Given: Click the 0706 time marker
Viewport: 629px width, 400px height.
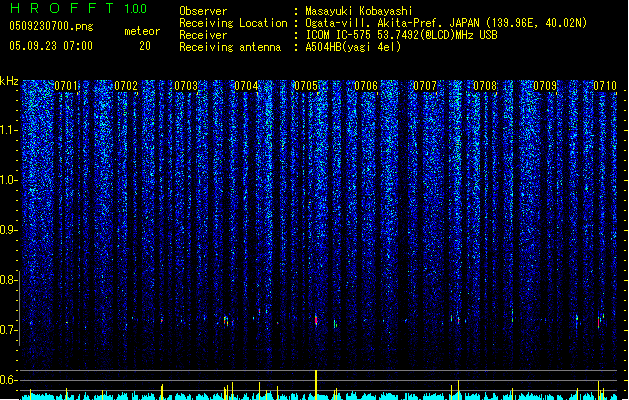Looking at the screenshot, I should [366, 86].
